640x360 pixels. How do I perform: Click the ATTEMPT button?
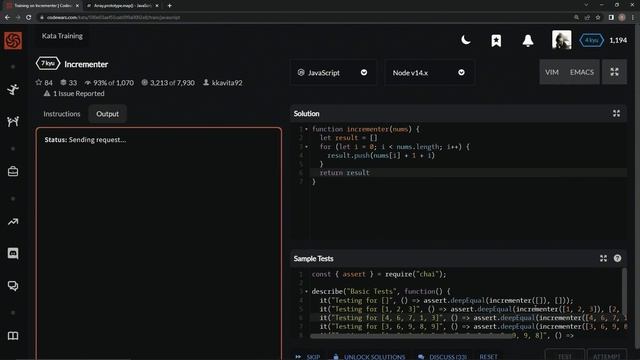tap(607, 355)
